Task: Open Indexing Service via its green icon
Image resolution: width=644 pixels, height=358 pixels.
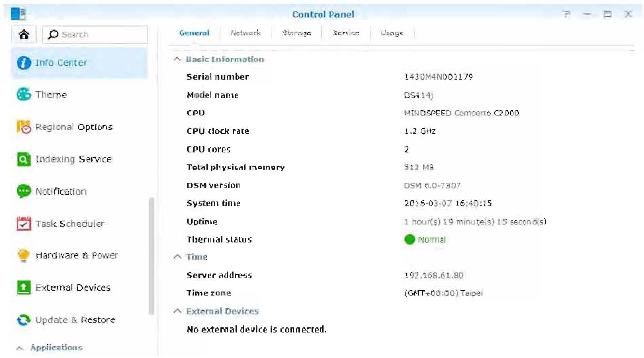Action: 23,159
